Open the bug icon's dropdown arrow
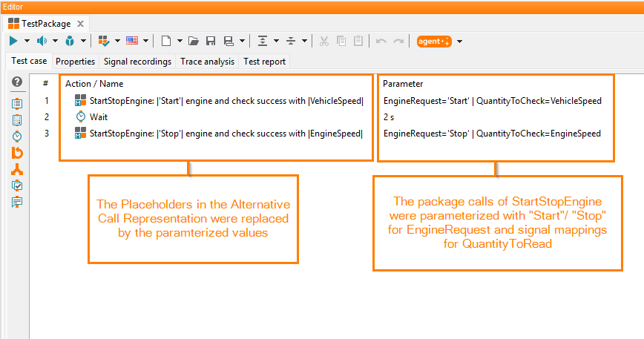The height and width of the screenshot is (339, 644). pos(83,41)
